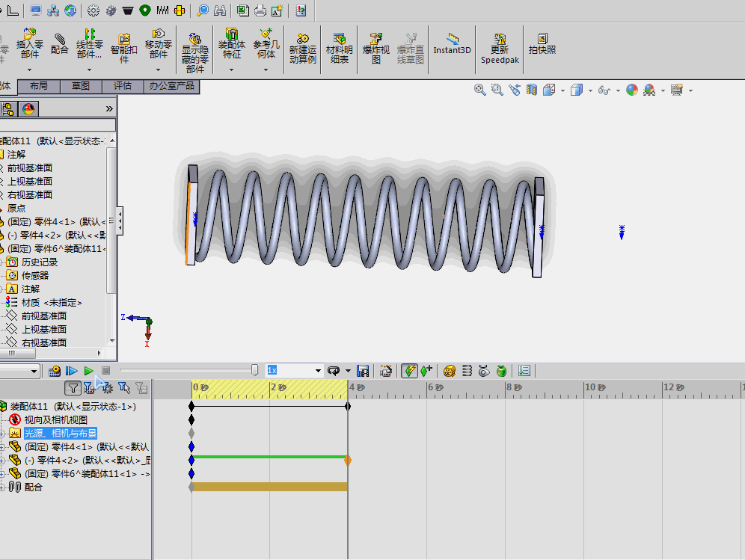Click the playback time slider handle
The height and width of the screenshot is (560, 745).
click(254, 370)
